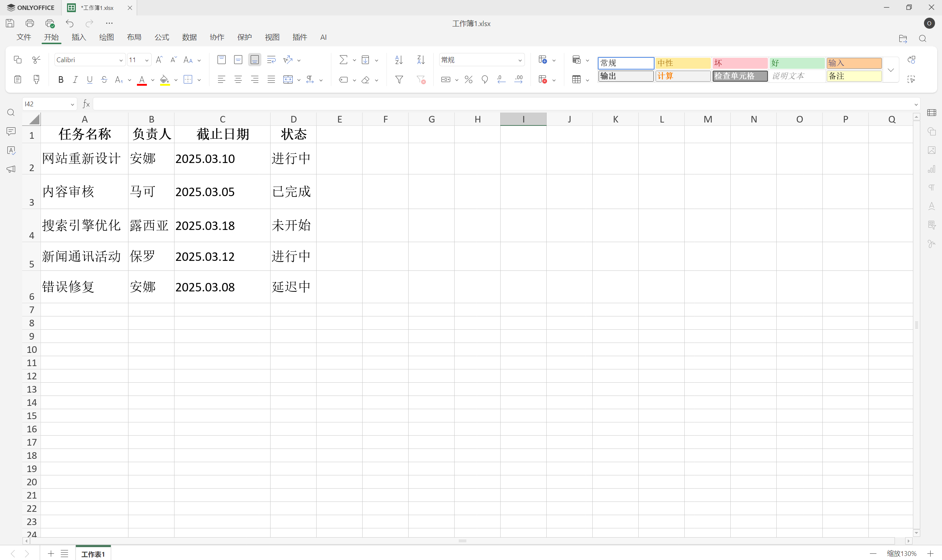The image size is (942, 560).
Task: Click the Add Worksheet button
Action: [50, 554]
